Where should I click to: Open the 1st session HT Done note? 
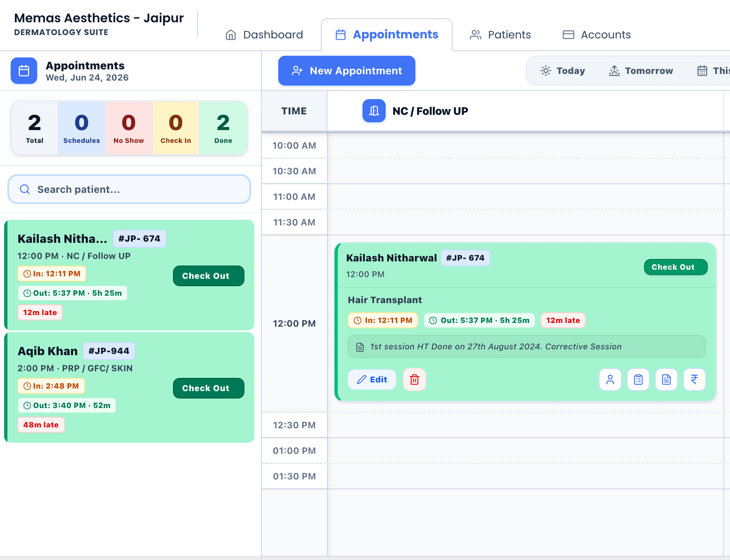(x=527, y=346)
